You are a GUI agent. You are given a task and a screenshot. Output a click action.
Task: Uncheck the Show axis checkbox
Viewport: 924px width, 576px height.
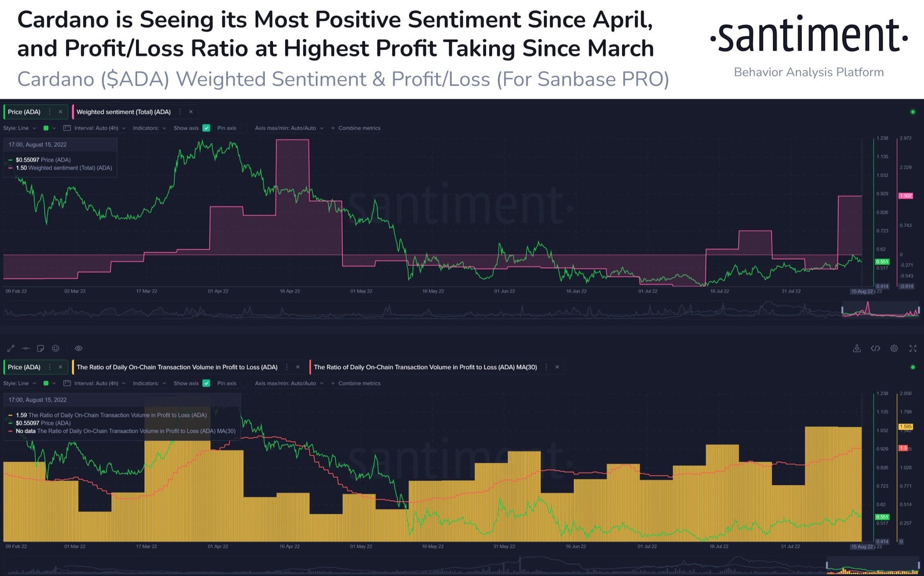point(206,128)
